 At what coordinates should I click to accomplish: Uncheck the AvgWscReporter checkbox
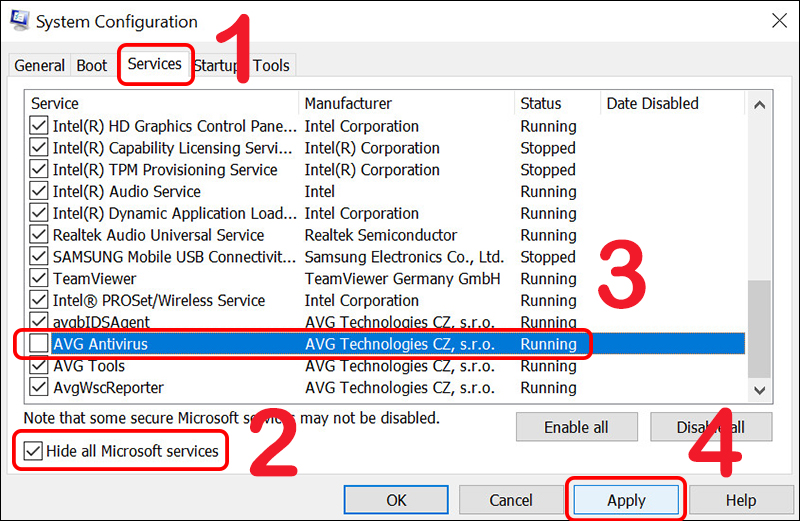point(39,388)
